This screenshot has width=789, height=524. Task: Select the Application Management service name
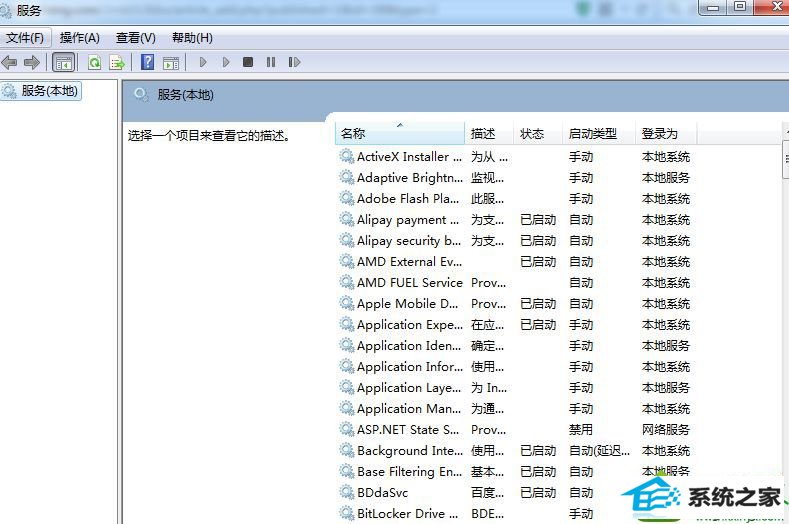[409, 409]
